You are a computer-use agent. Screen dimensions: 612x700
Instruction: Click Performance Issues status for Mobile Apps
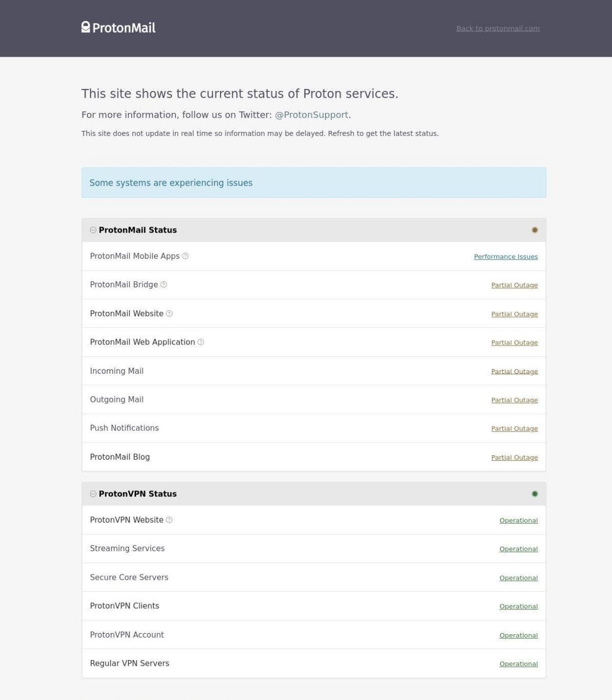(x=506, y=257)
